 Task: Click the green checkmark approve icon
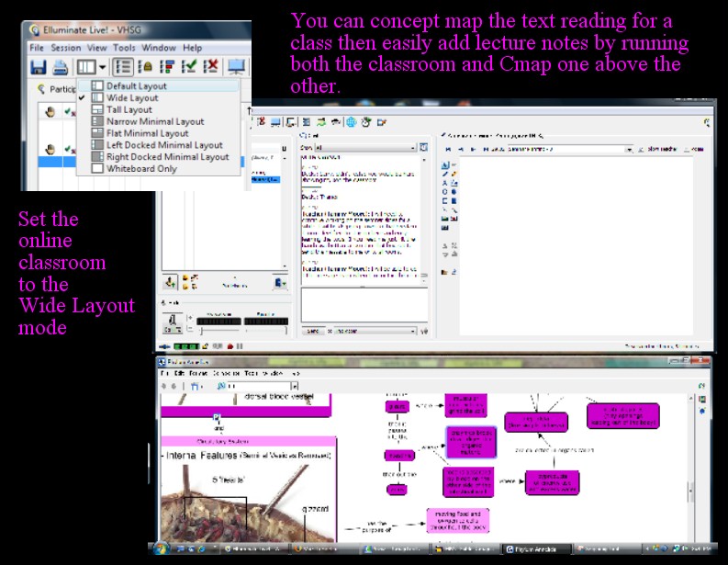coord(189,67)
